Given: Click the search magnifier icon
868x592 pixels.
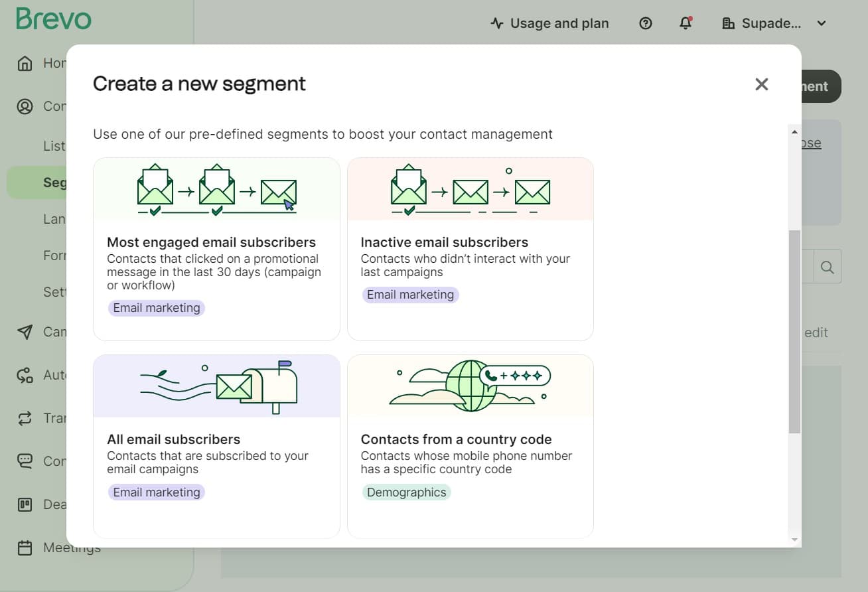Looking at the screenshot, I should (827, 266).
